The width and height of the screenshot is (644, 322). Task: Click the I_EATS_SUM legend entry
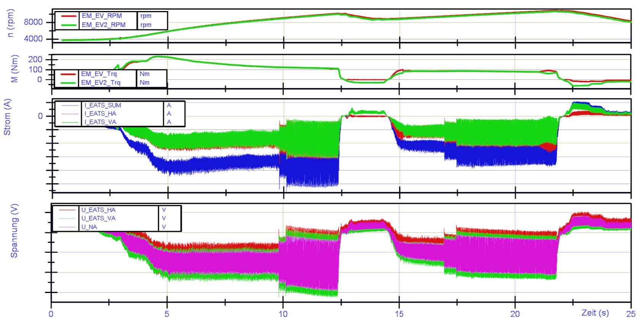103,106
